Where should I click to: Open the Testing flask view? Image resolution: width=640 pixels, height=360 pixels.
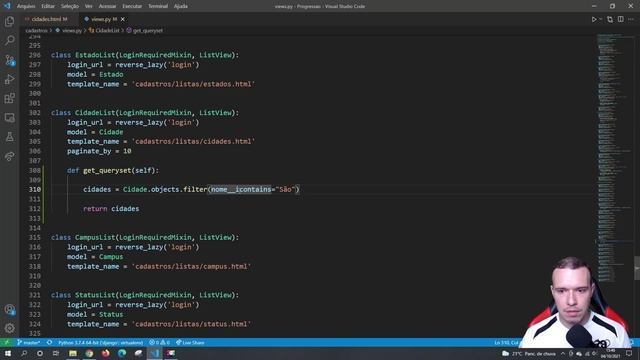9,137
